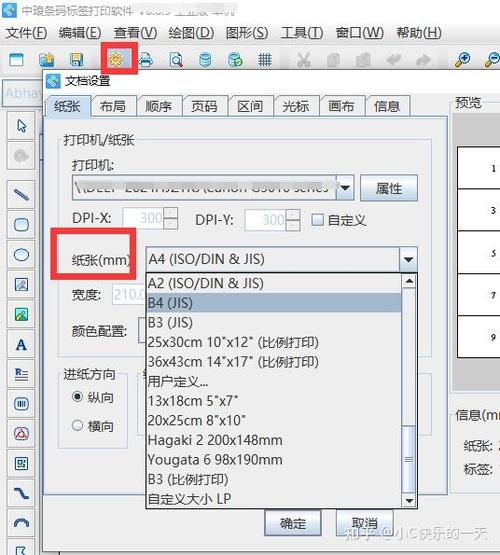Choose A2 (ISO/DIN & JIS) paper

[x=274, y=284]
